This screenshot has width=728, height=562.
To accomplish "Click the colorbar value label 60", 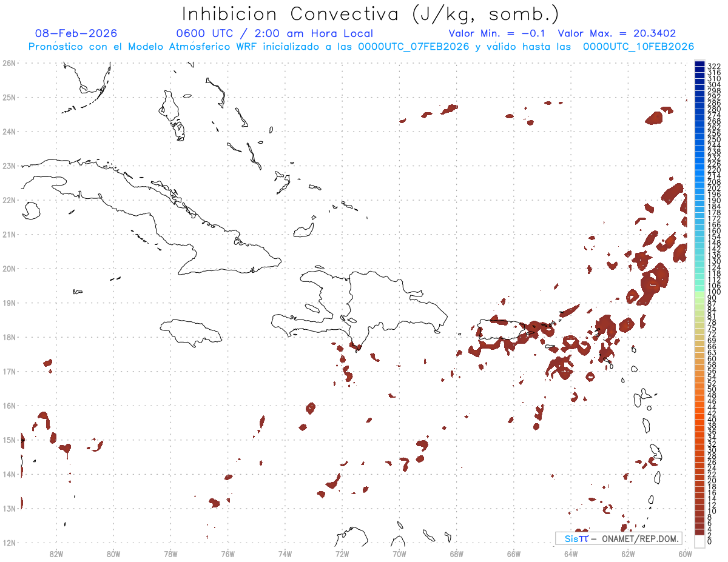I will tap(712, 358).
